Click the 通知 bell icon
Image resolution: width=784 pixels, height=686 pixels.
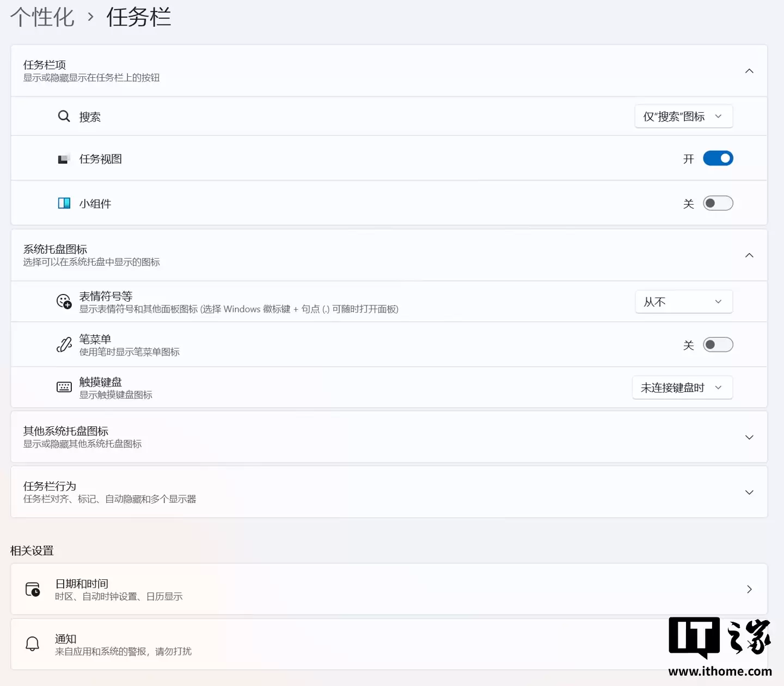[33, 644]
